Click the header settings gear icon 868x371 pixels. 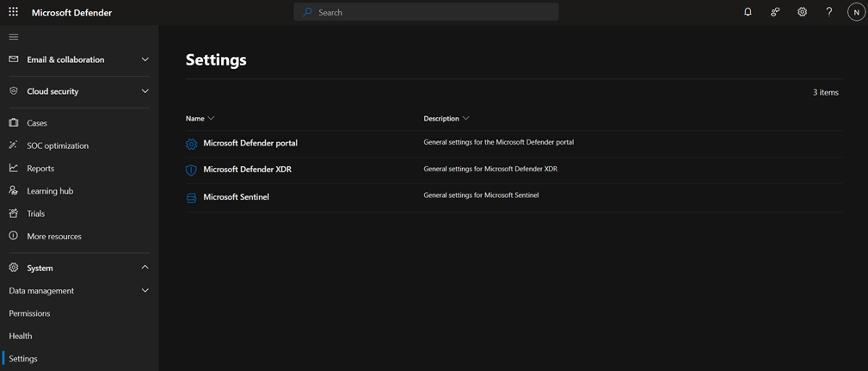pos(802,12)
